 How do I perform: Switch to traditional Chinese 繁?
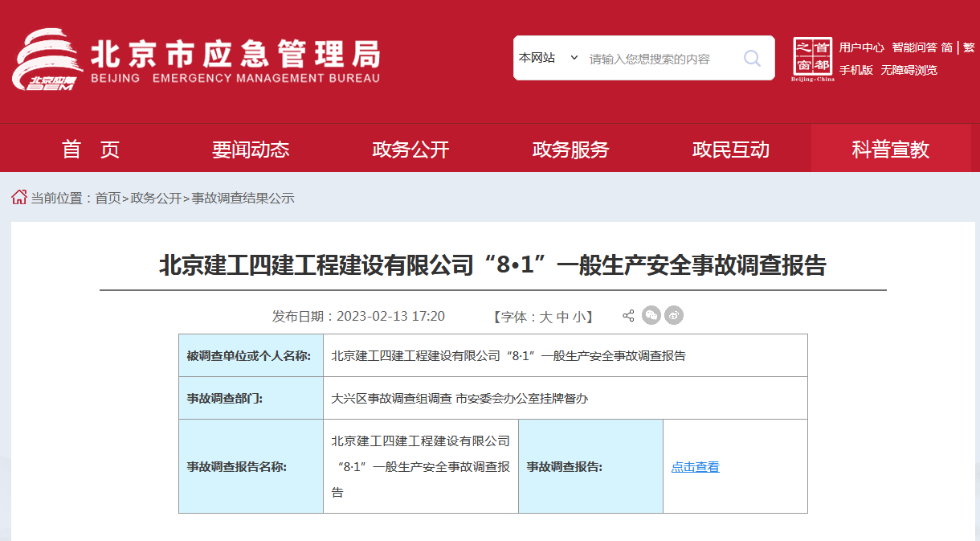[970, 47]
